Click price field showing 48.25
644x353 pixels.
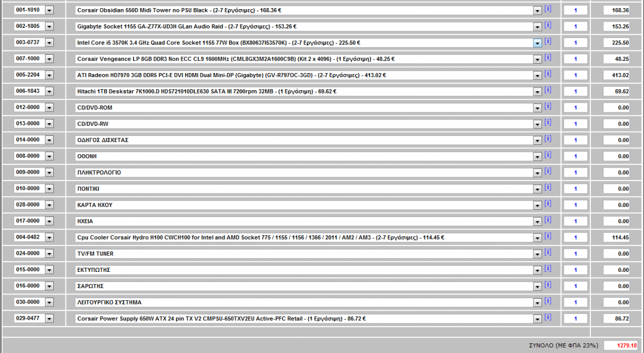coord(617,59)
